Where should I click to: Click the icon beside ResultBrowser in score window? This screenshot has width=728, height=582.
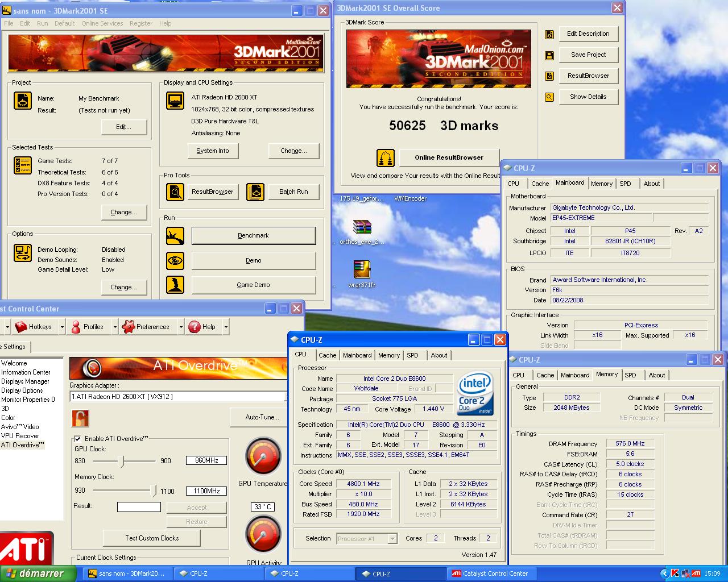(549, 76)
